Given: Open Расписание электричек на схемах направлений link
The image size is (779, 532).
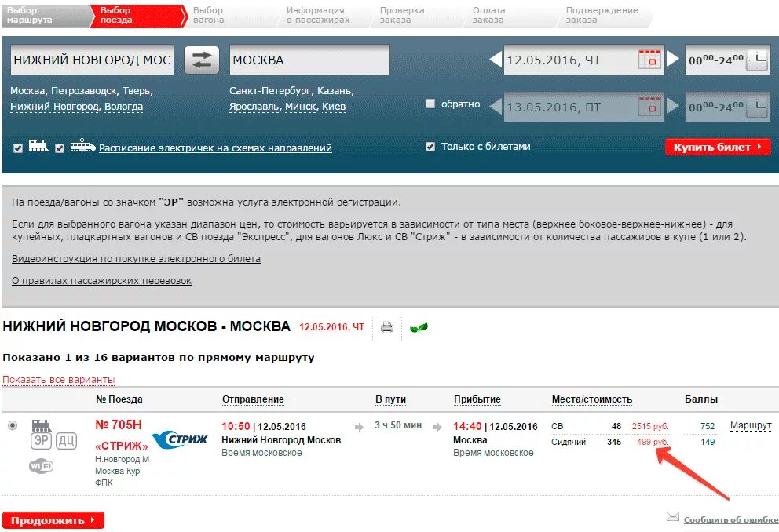Looking at the screenshot, I should tap(215, 148).
